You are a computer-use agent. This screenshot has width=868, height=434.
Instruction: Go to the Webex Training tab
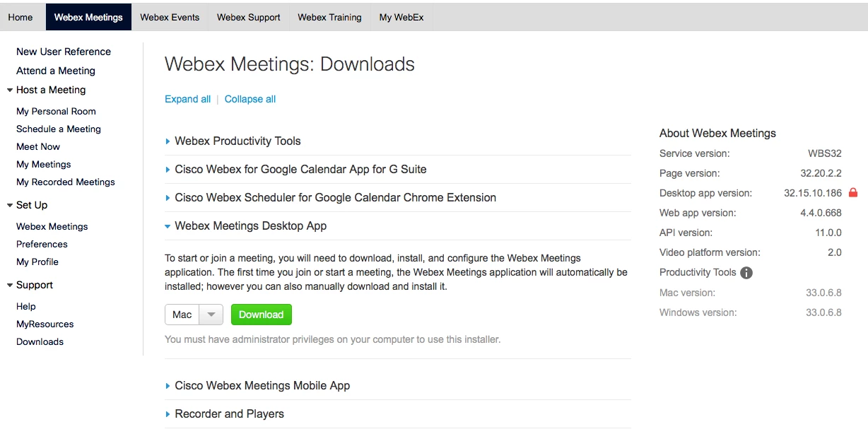[x=329, y=17]
